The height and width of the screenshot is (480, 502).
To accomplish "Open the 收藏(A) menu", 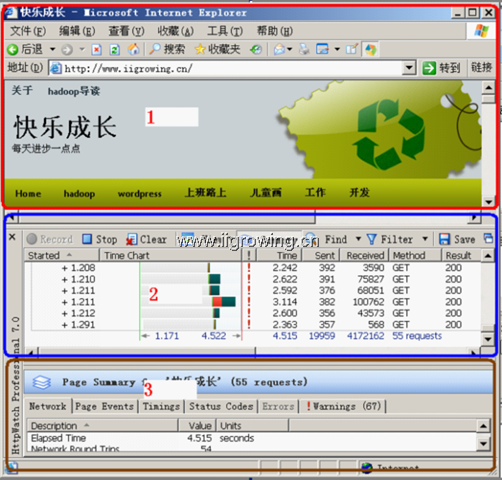I will [175, 31].
